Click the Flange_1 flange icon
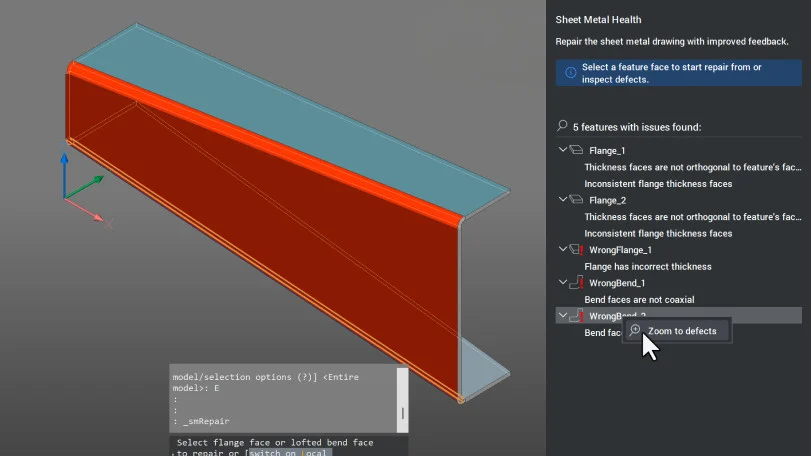Image resolution: width=811 pixels, height=456 pixels. pyautogui.click(x=576, y=150)
